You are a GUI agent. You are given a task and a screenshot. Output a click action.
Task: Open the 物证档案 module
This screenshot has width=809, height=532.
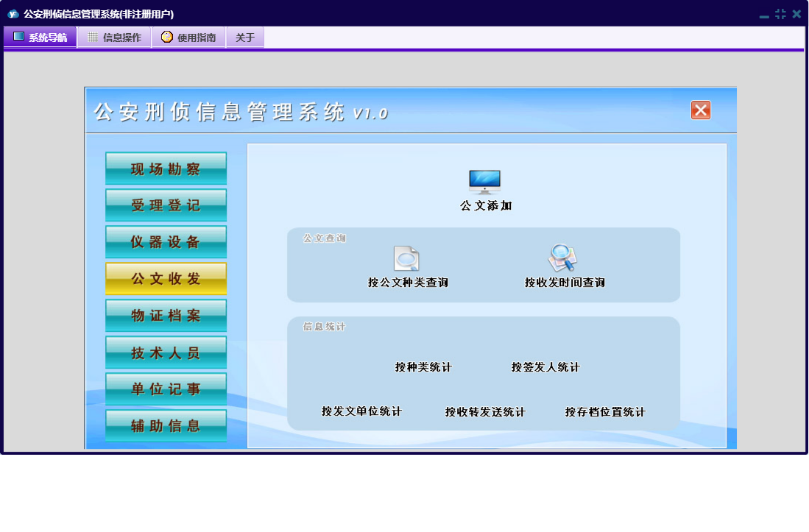pyautogui.click(x=166, y=316)
